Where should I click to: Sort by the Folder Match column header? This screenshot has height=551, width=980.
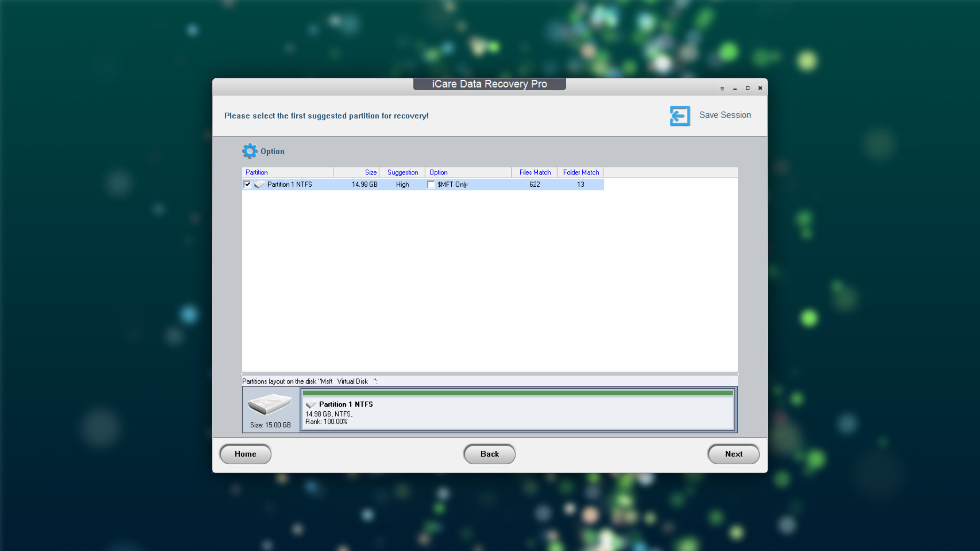tap(580, 173)
